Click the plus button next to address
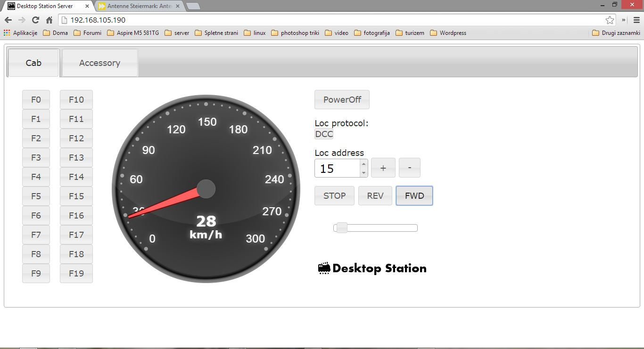Image resolution: width=644 pixels, height=349 pixels. point(383,168)
